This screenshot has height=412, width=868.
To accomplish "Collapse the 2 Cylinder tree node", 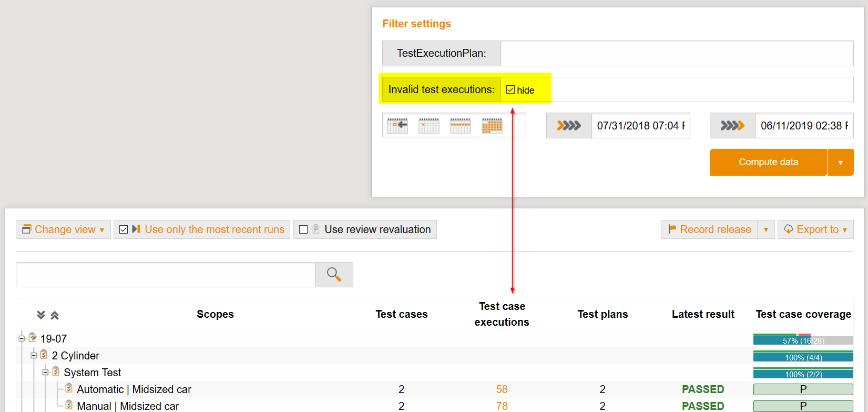I will [34, 356].
